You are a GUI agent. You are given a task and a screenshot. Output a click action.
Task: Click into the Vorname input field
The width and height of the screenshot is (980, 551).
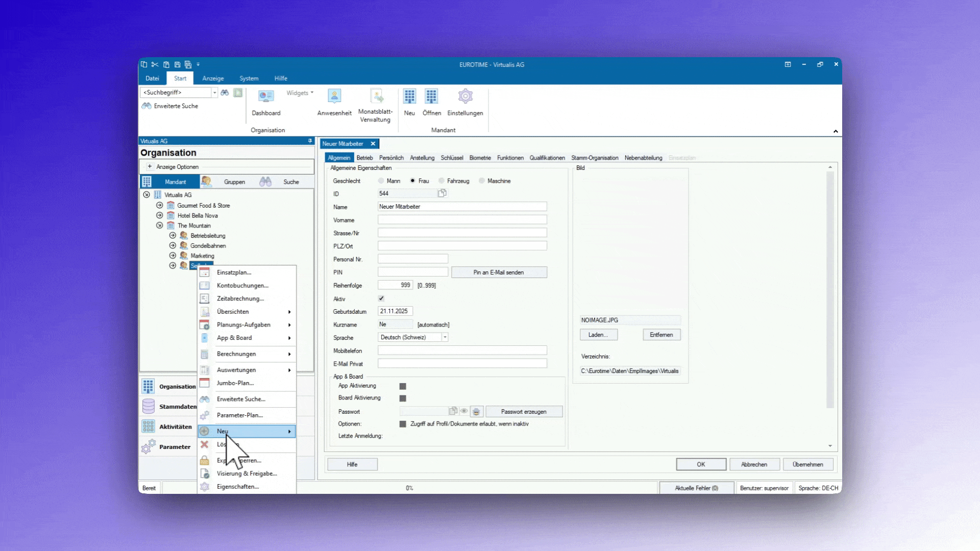pos(462,220)
